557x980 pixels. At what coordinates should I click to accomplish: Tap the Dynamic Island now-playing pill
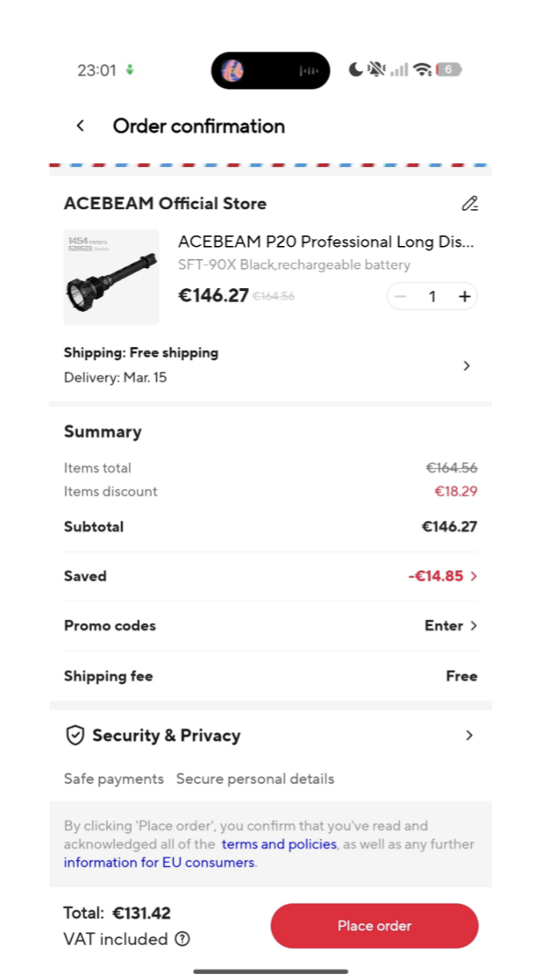(270, 70)
